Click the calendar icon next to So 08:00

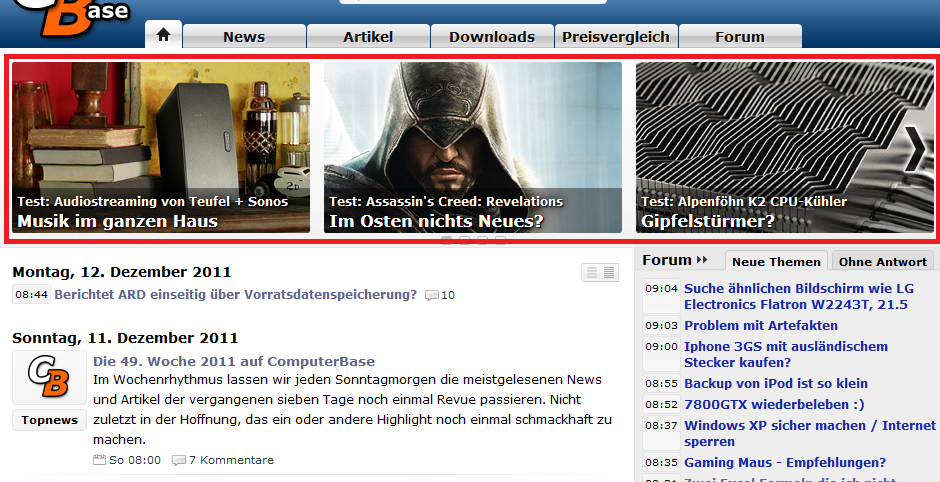click(100, 460)
